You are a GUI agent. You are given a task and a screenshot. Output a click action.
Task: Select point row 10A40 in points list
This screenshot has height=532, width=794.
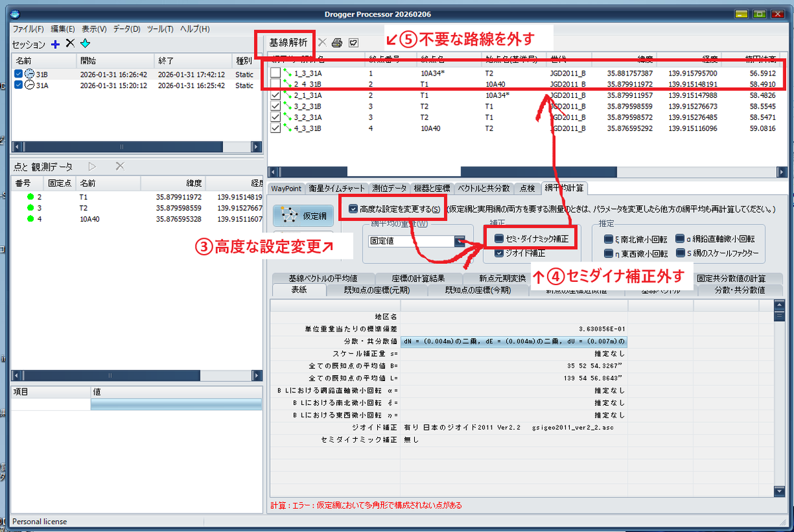coord(137,219)
